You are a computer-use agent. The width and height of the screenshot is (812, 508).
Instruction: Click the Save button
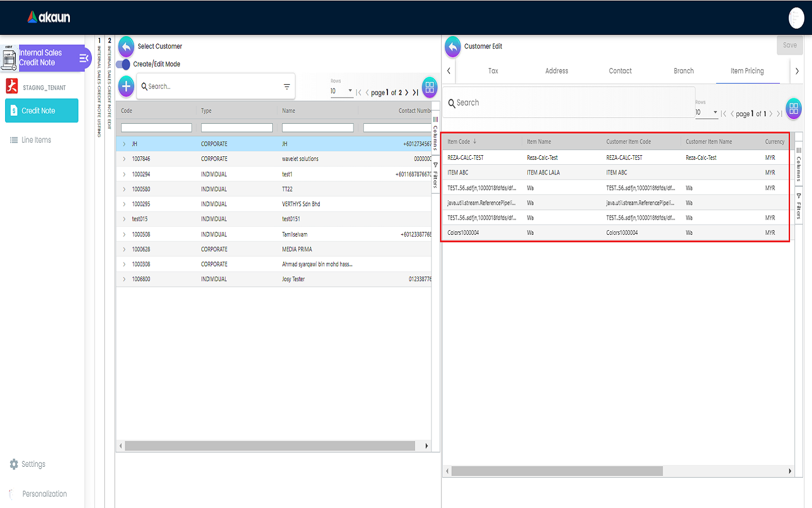click(x=789, y=45)
